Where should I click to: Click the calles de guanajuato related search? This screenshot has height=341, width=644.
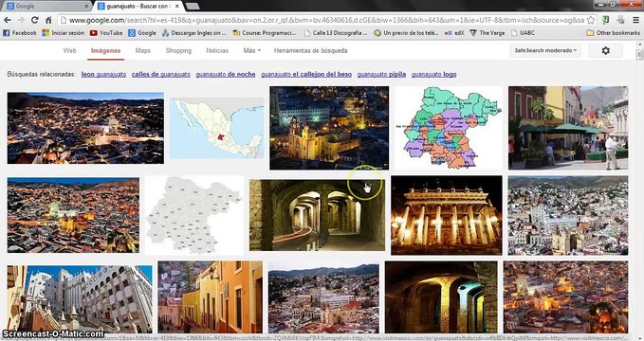pyautogui.click(x=161, y=74)
